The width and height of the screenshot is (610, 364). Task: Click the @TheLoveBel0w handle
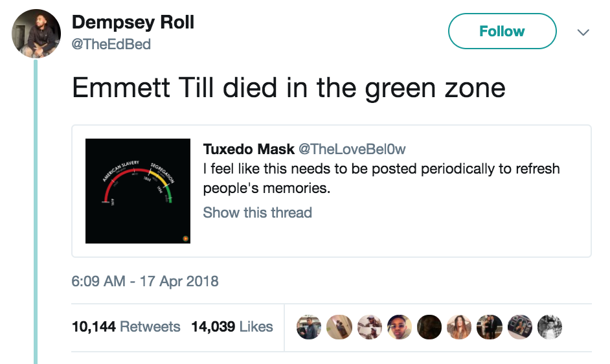pyautogui.click(x=352, y=149)
